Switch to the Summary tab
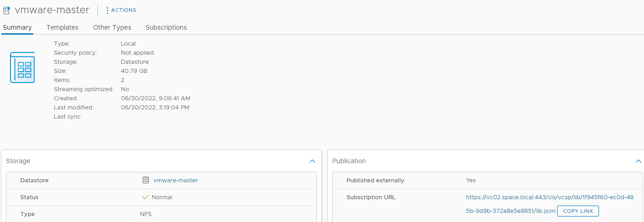The height and width of the screenshot is (222, 644). coord(17,27)
